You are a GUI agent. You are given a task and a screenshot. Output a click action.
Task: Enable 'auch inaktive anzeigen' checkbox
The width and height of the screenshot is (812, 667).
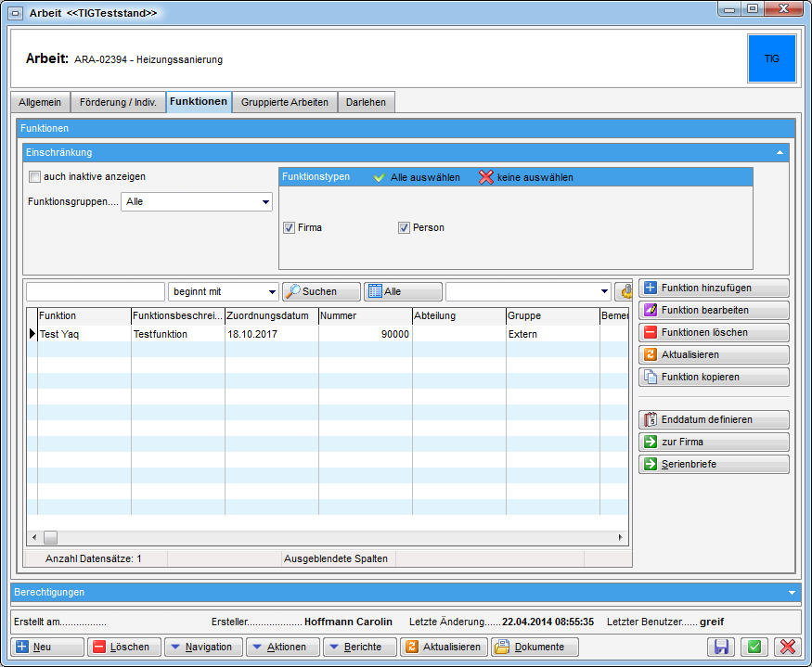click(35, 176)
